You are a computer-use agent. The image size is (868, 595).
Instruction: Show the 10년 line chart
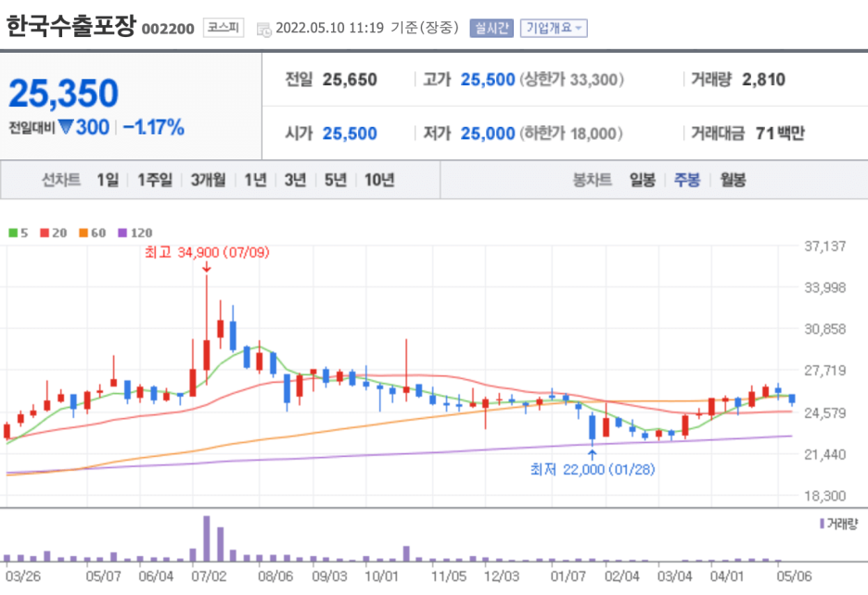click(379, 180)
